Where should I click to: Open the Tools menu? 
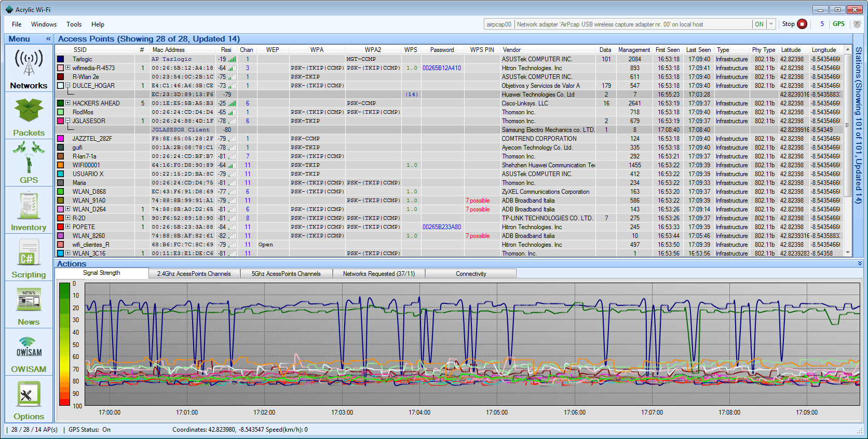pos(74,24)
